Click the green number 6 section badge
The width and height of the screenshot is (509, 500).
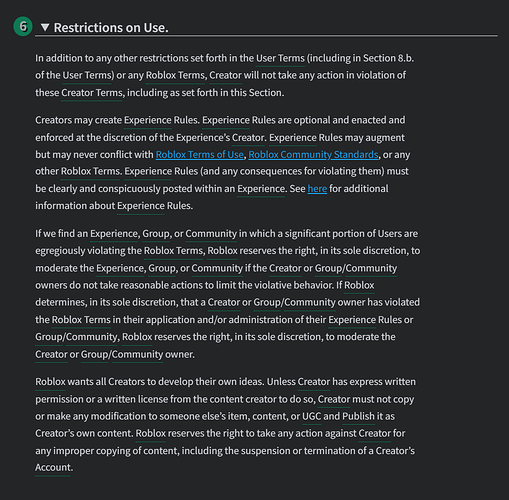click(23, 26)
